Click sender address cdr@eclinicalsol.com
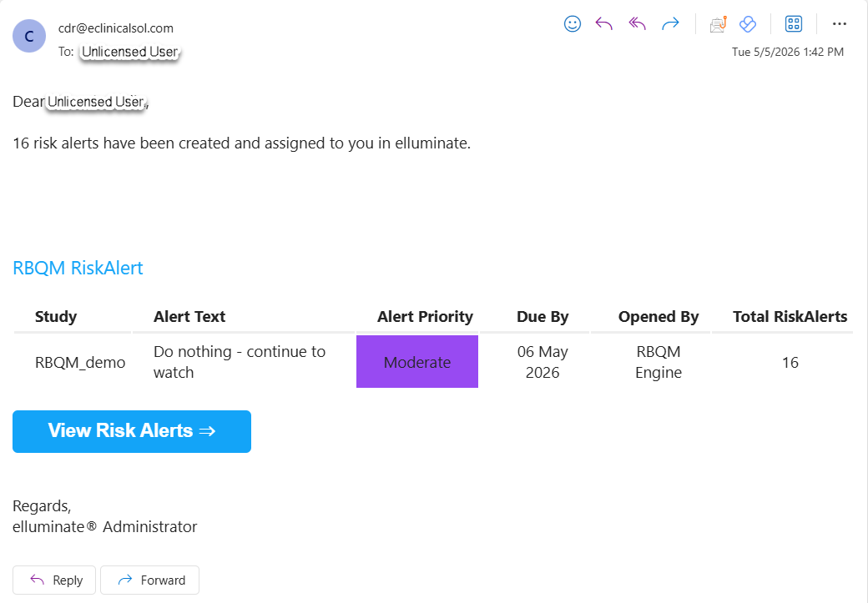The width and height of the screenshot is (868, 603). tap(116, 28)
